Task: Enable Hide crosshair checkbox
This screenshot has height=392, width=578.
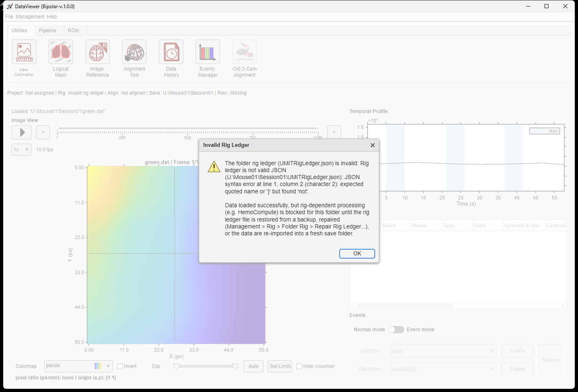Action: click(299, 366)
